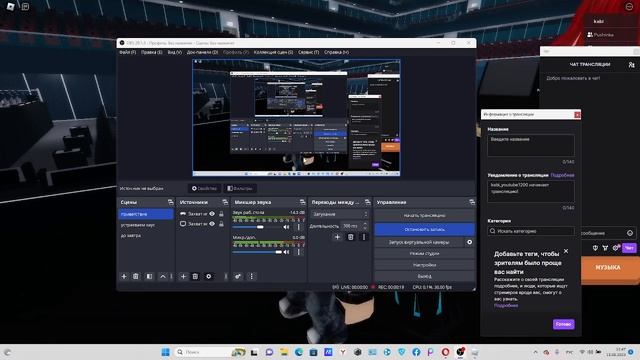Select the second scene in Сцены list
Image resolution: width=640 pixels, height=360 pixels.
[146, 225]
